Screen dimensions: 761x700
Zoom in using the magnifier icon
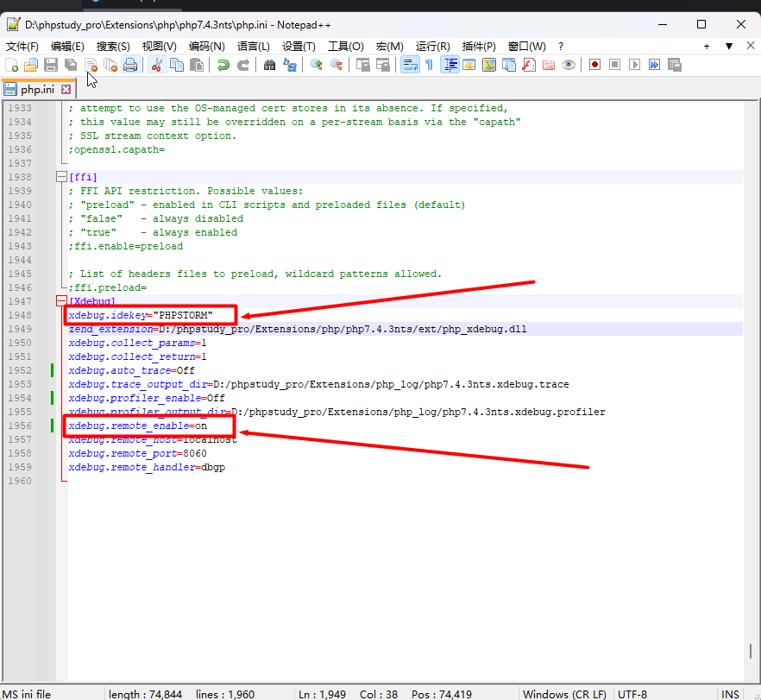point(317,65)
